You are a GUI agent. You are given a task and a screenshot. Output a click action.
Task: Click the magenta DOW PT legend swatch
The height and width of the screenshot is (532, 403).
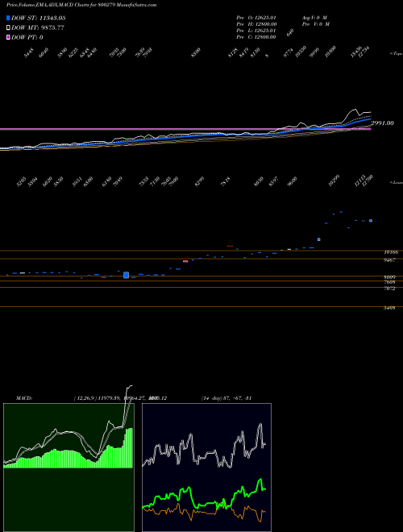point(8,37)
